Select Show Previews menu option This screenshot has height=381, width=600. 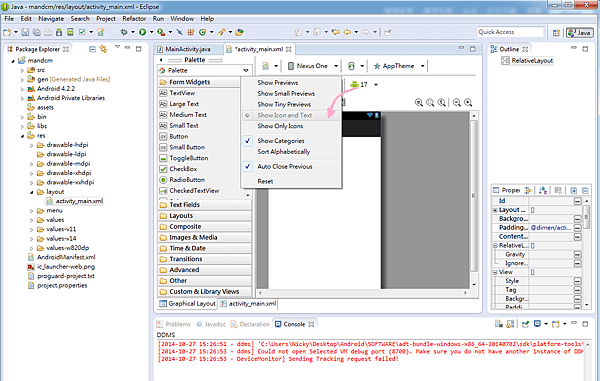click(291, 83)
